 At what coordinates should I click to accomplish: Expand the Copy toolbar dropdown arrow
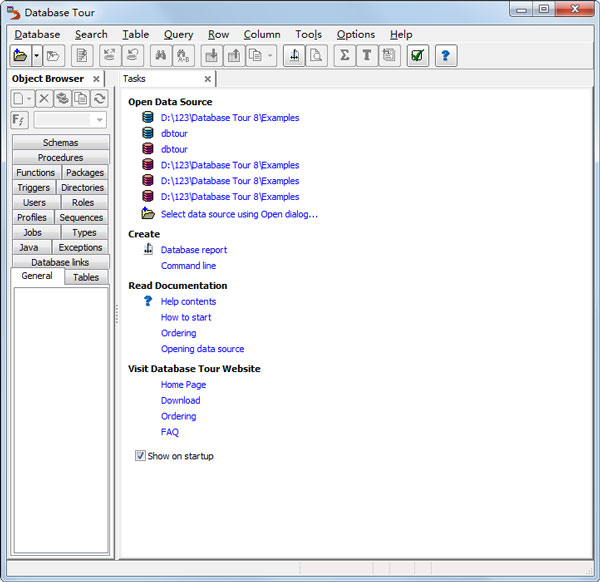(x=270, y=56)
